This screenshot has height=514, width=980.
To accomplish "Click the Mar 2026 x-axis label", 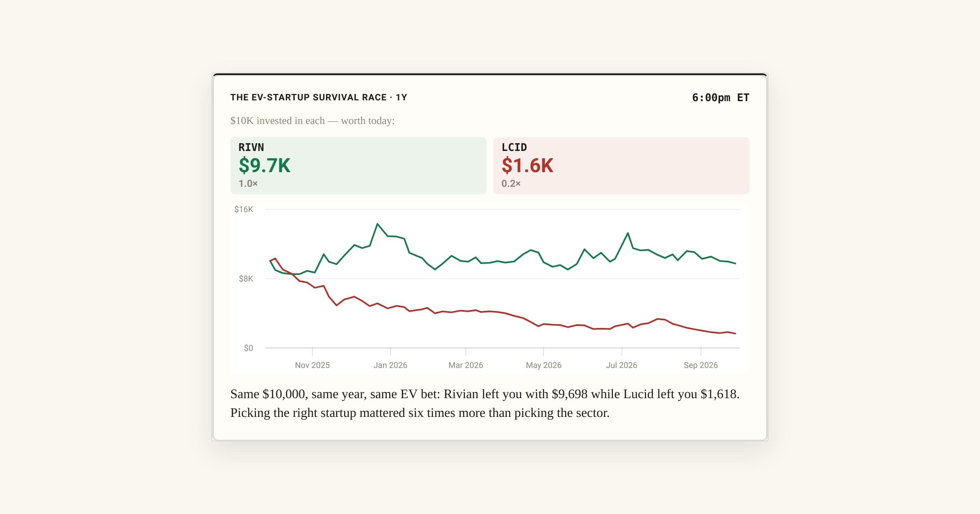I will click(x=466, y=365).
